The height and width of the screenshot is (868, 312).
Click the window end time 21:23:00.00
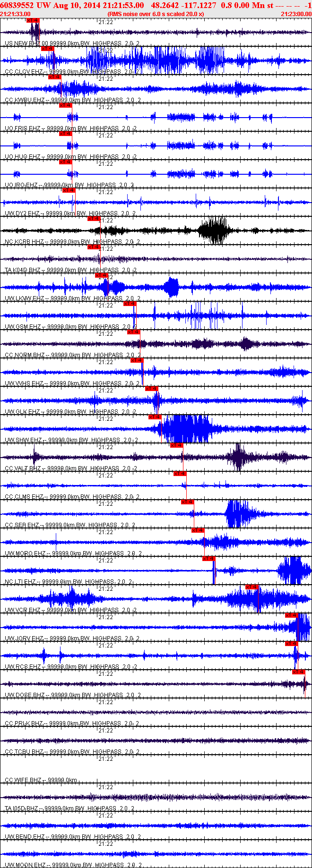[x=296, y=14]
